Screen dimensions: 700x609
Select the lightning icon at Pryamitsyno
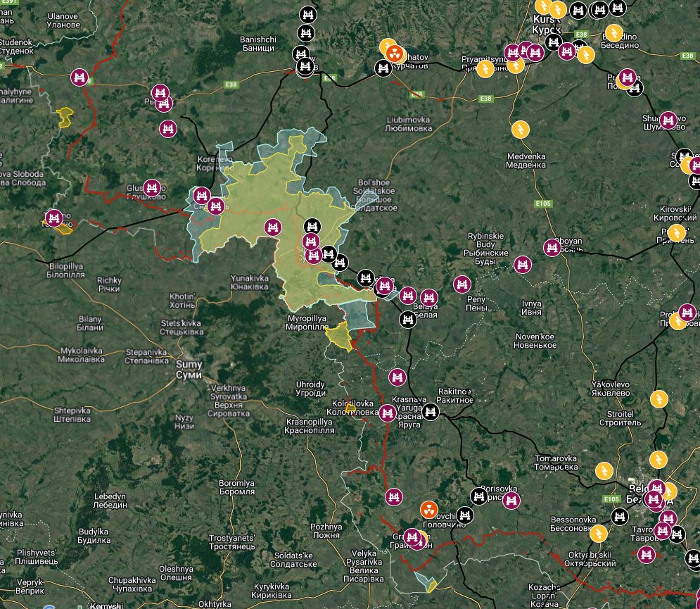(x=485, y=69)
